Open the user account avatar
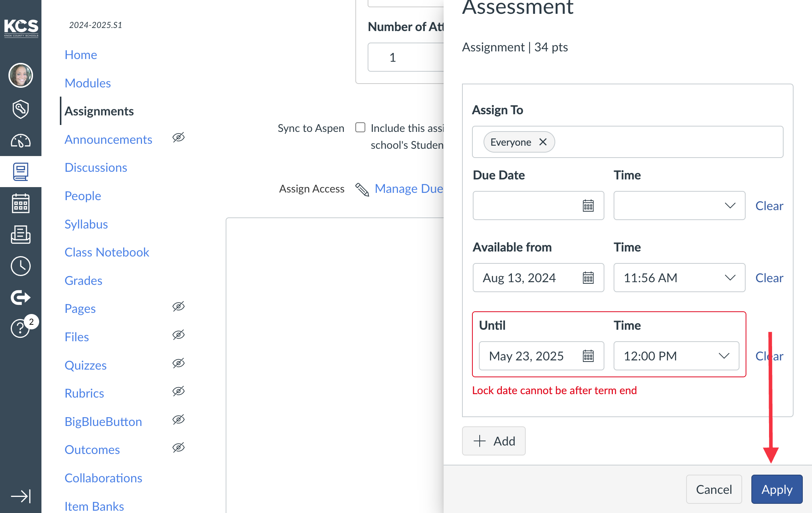Image resolution: width=812 pixels, height=513 pixels. [21, 75]
